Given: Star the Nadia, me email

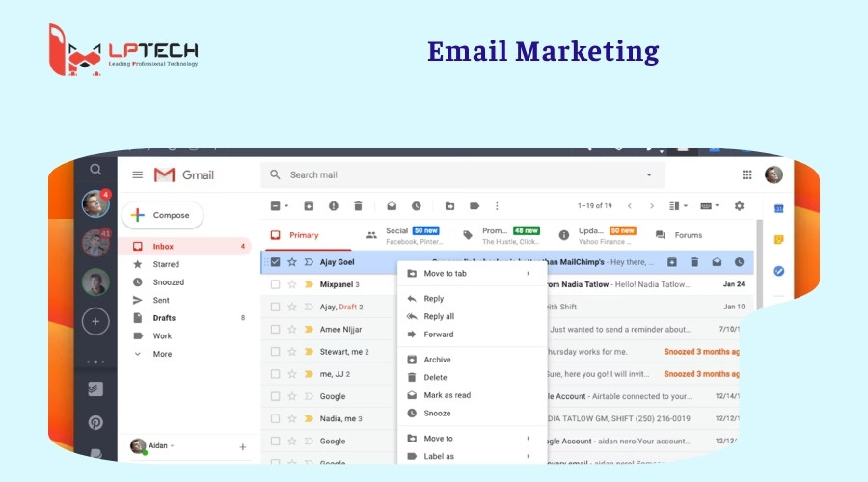Looking at the screenshot, I should (x=291, y=419).
